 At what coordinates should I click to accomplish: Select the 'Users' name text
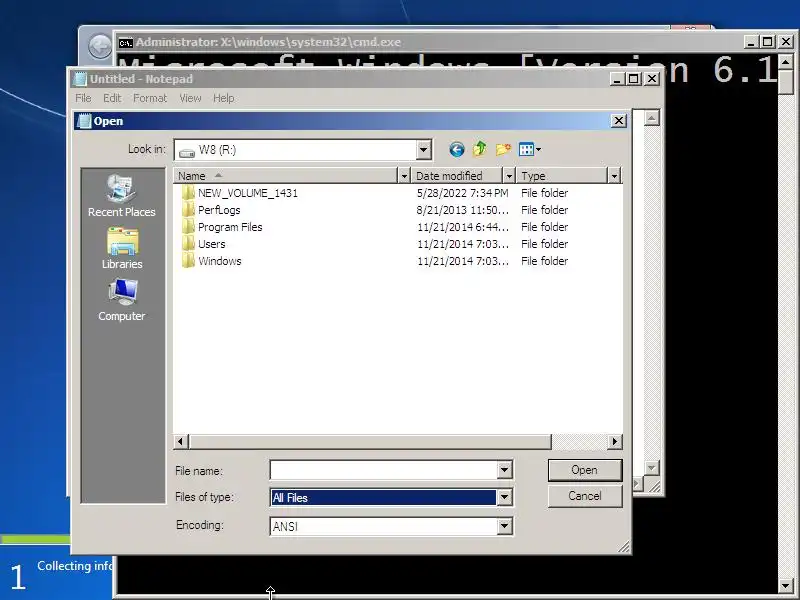tap(211, 244)
